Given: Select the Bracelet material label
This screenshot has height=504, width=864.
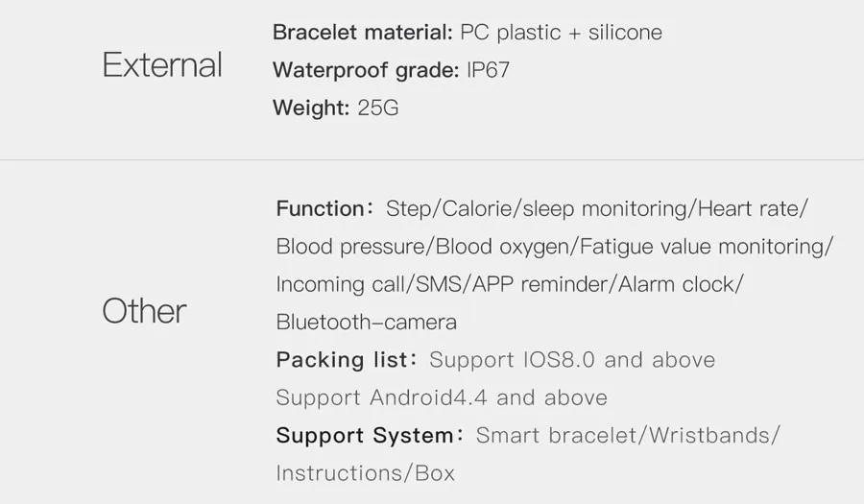Looking at the screenshot, I should pyautogui.click(x=363, y=33).
